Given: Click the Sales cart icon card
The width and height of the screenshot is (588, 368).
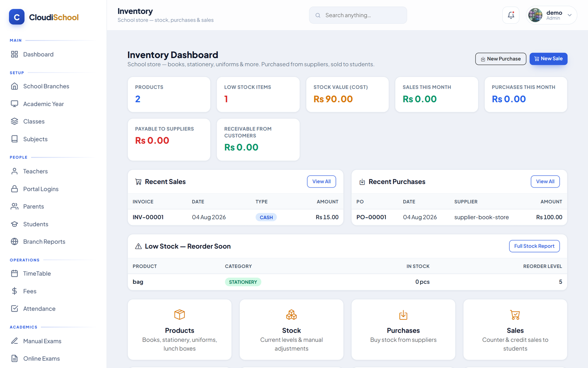Looking at the screenshot, I should click(515, 329).
